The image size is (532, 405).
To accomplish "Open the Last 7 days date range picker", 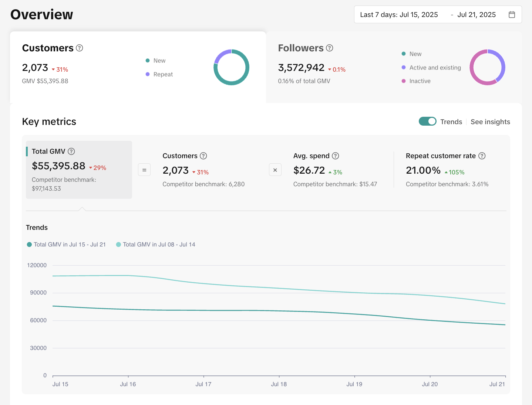I will (x=399, y=15).
